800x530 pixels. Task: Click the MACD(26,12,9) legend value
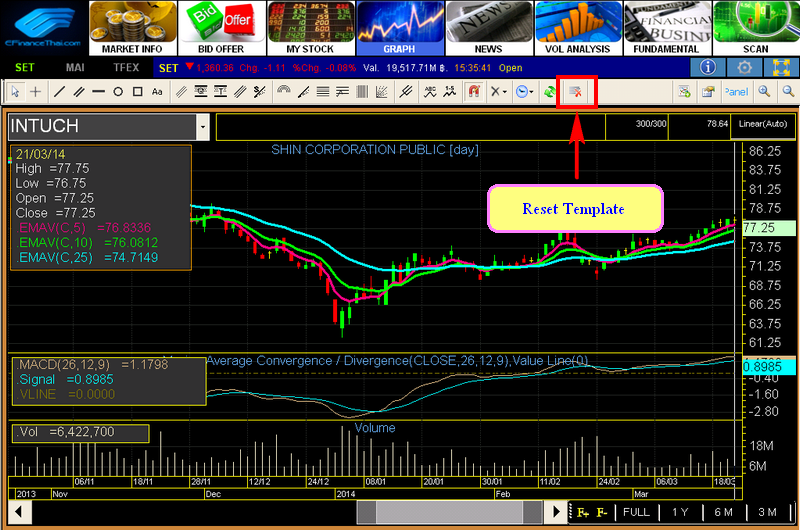click(x=92, y=364)
